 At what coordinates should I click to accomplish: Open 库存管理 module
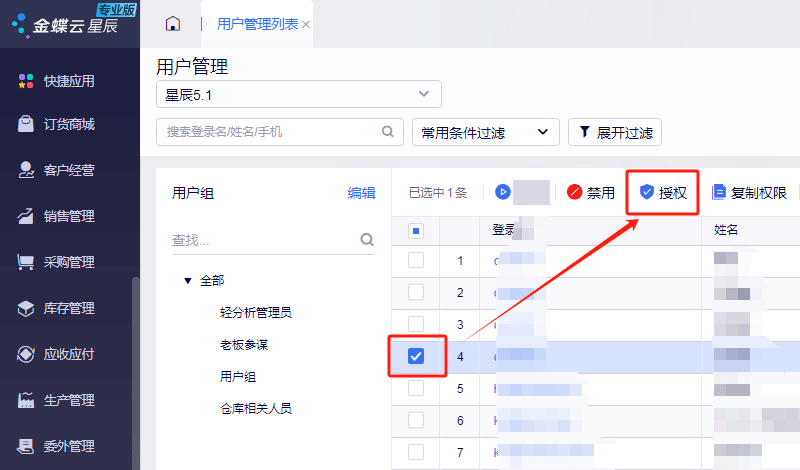[69, 308]
